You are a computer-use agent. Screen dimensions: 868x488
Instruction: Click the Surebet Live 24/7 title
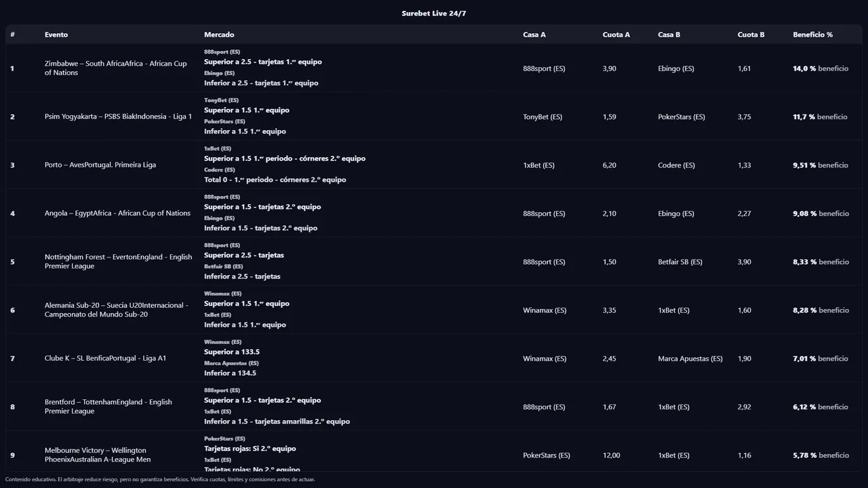(x=433, y=14)
